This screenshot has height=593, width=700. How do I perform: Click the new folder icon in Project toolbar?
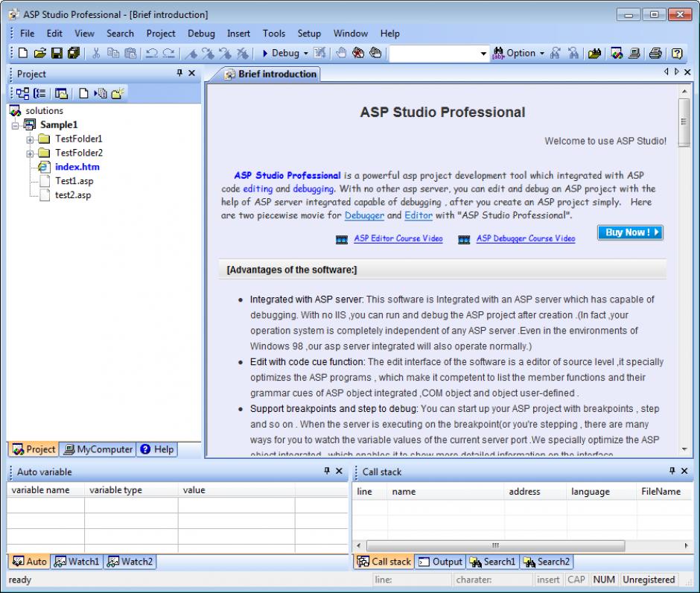click(119, 93)
